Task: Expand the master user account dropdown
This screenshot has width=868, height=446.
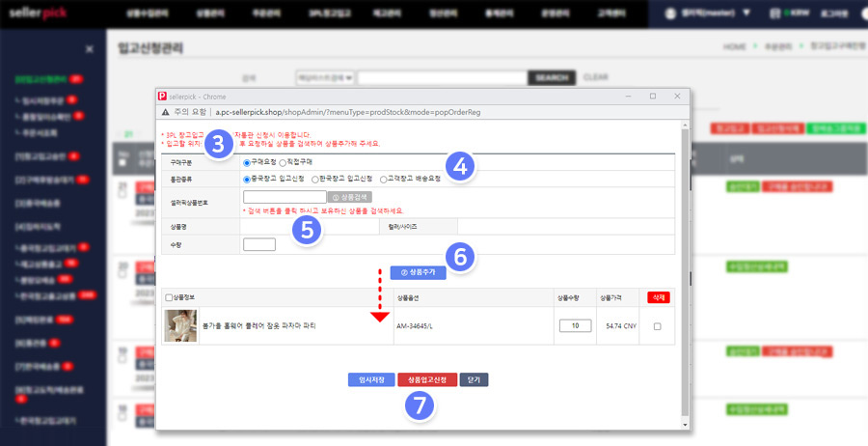Action: point(746,14)
